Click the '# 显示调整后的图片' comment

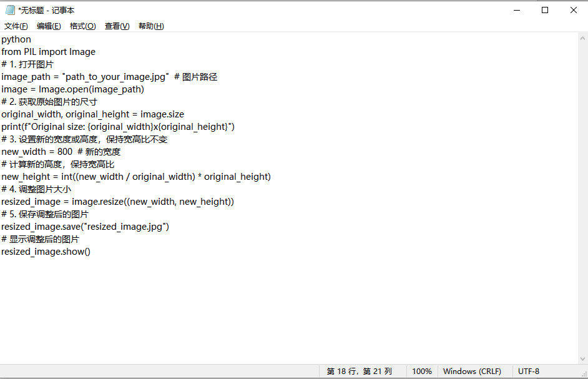point(40,239)
